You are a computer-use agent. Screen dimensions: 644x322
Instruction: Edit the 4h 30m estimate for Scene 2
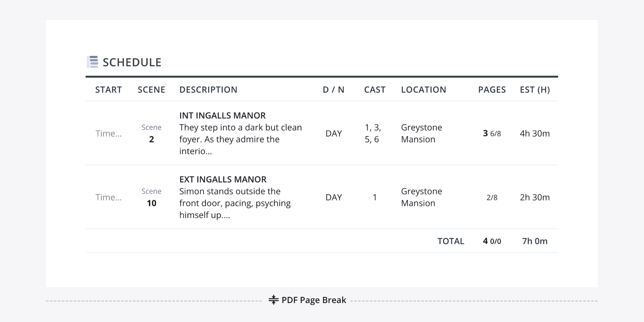(535, 134)
